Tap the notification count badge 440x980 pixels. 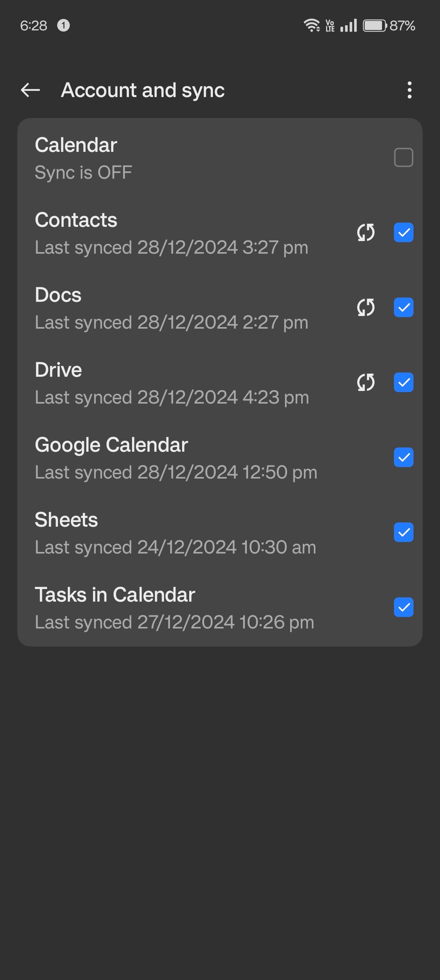point(63,26)
